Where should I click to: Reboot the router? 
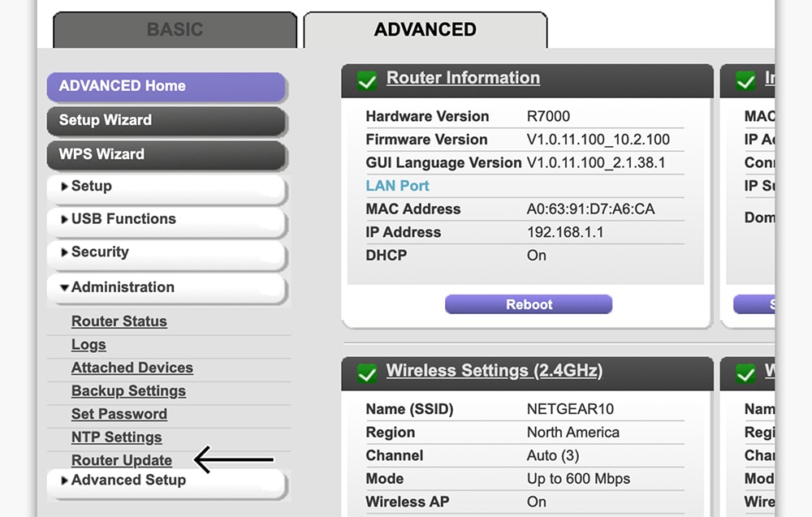click(529, 304)
